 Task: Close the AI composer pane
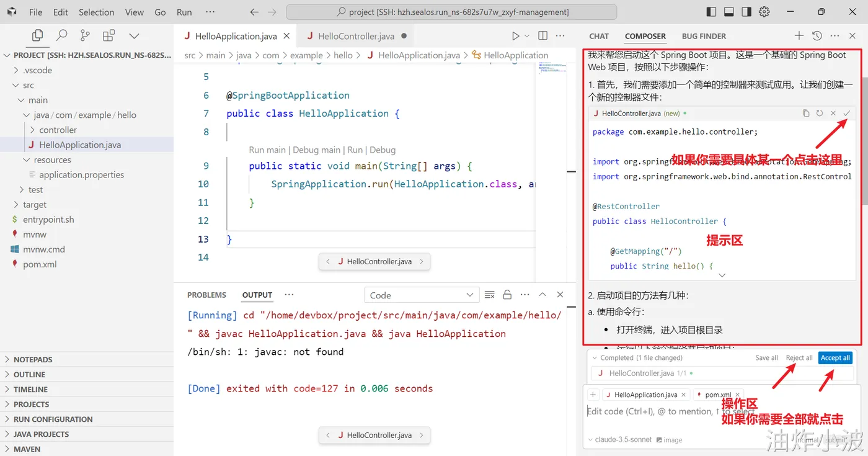click(852, 36)
